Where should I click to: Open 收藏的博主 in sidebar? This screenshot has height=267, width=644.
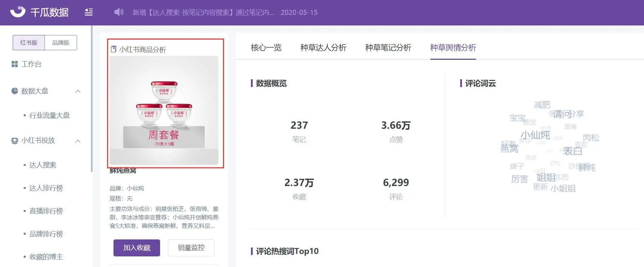pos(46,257)
